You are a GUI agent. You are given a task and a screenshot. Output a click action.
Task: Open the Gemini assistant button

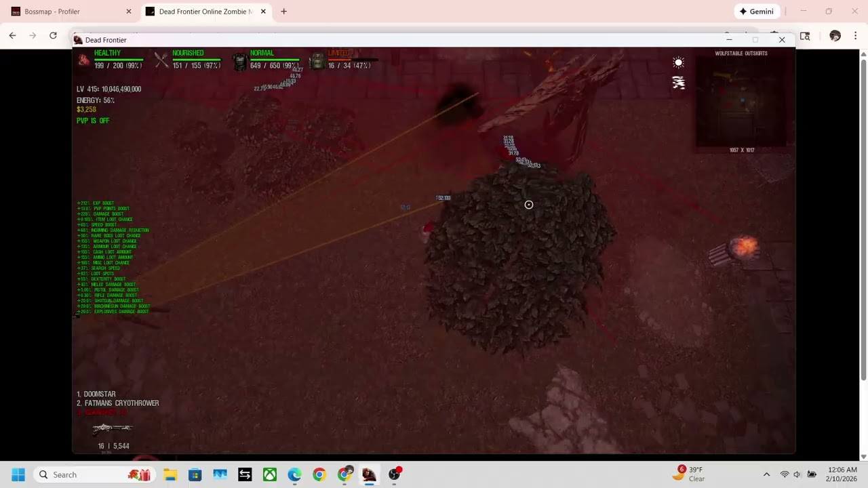coord(757,12)
